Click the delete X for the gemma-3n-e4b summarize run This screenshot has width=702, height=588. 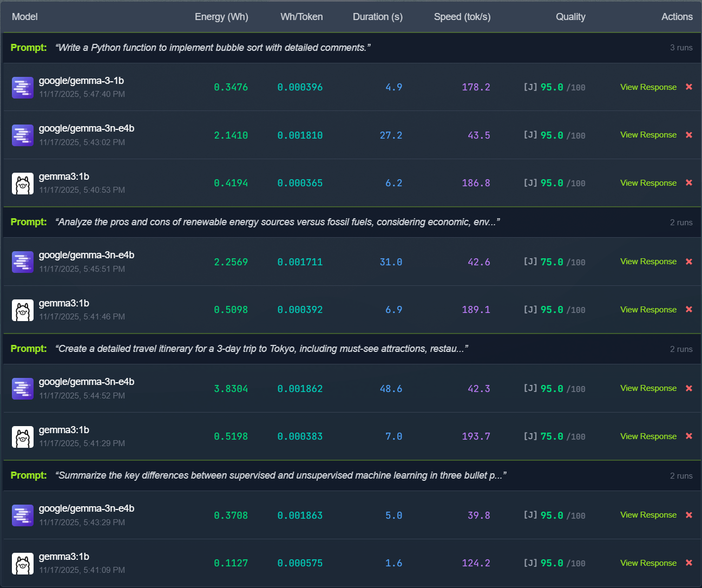click(688, 515)
